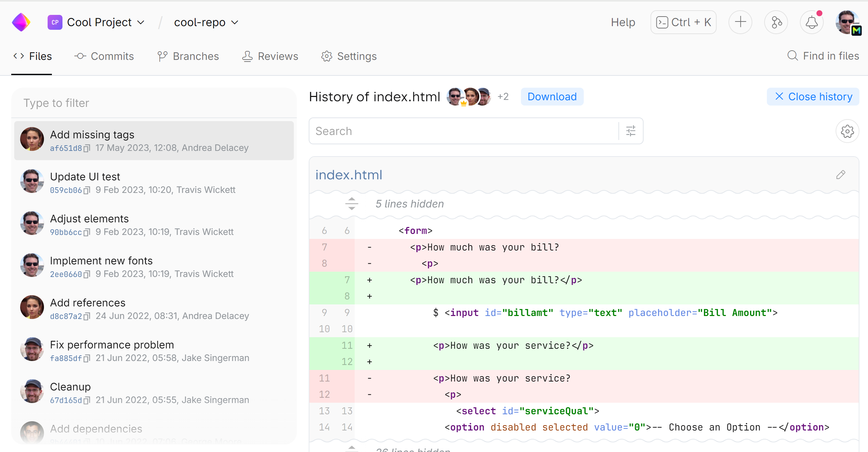Open the Reviews tab

click(x=270, y=56)
